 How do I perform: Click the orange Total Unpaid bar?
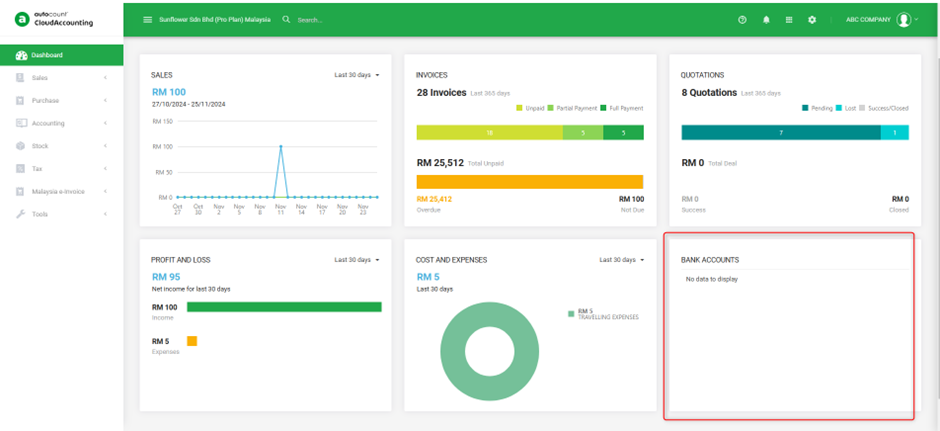(530, 182)
